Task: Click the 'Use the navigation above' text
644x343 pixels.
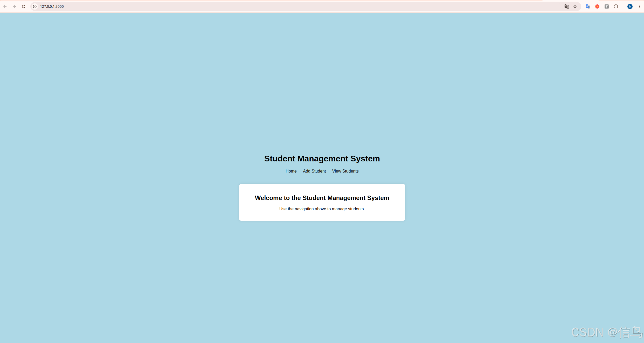Action: pyautogui.click(x=322, y=209)
